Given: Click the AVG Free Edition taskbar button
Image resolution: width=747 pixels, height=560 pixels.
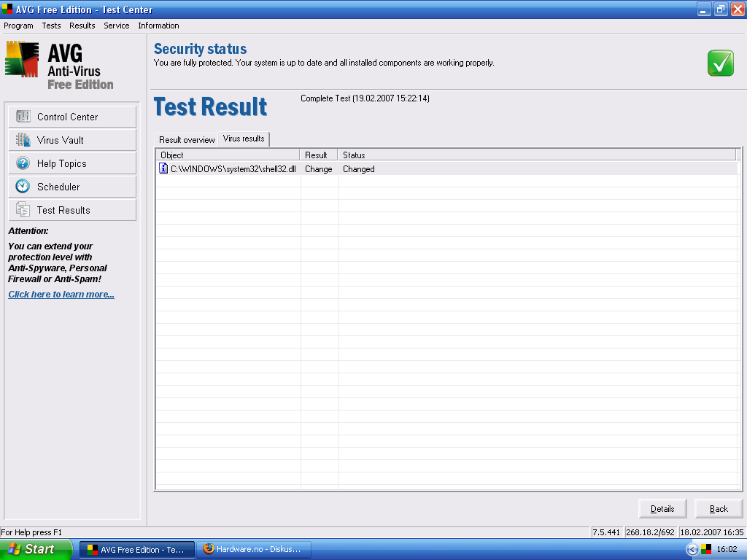Looking at the screenshot, I should 136,550.
